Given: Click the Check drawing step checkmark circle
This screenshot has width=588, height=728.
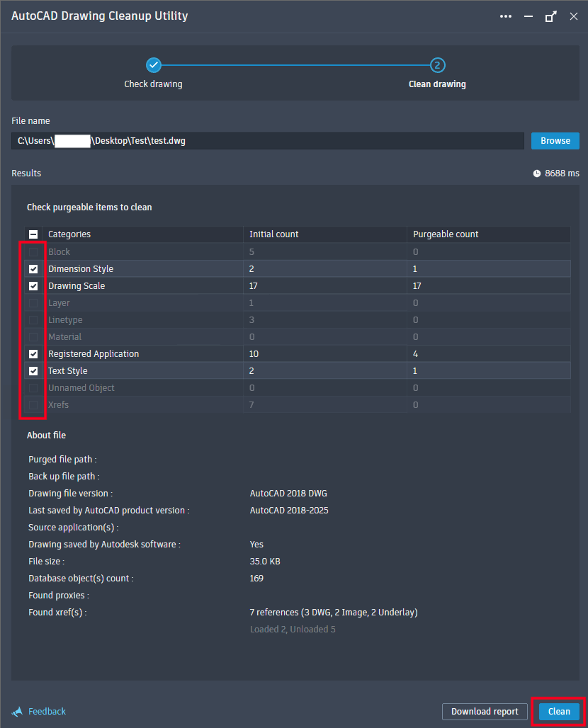Looking at the screenshot, I should point(153,65).
